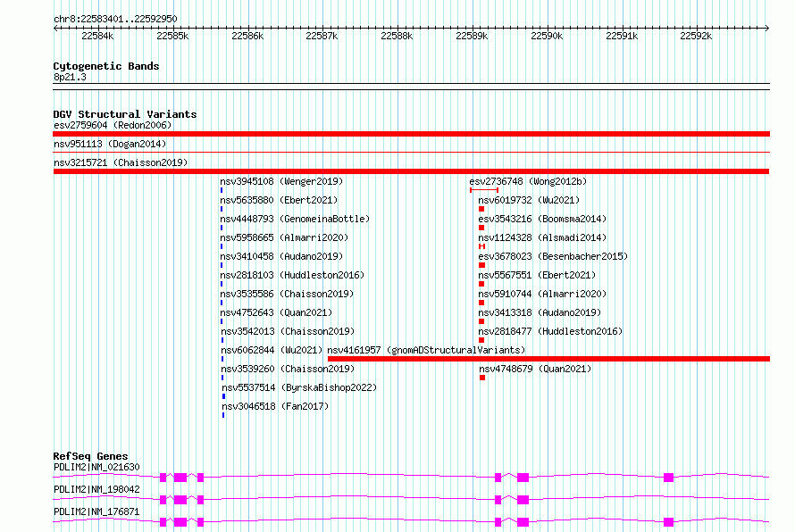This screenshot has height=532, width=795.
Task: Click the PDLIM2|NM_198042 transcript label
Action: pyautogui.click(x=96, y=489)
